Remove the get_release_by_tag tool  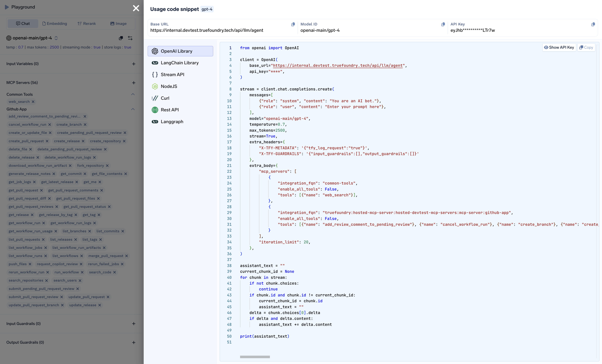pos(76,215)
